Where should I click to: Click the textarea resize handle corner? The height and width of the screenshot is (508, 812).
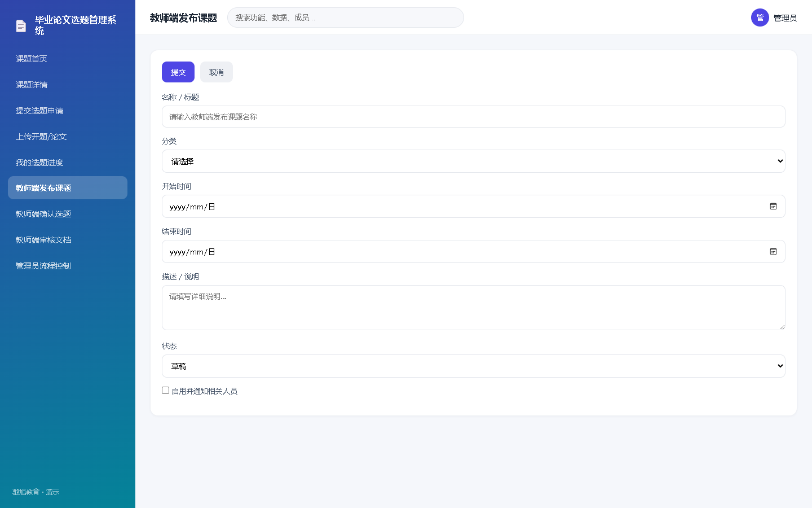(782, 327)
